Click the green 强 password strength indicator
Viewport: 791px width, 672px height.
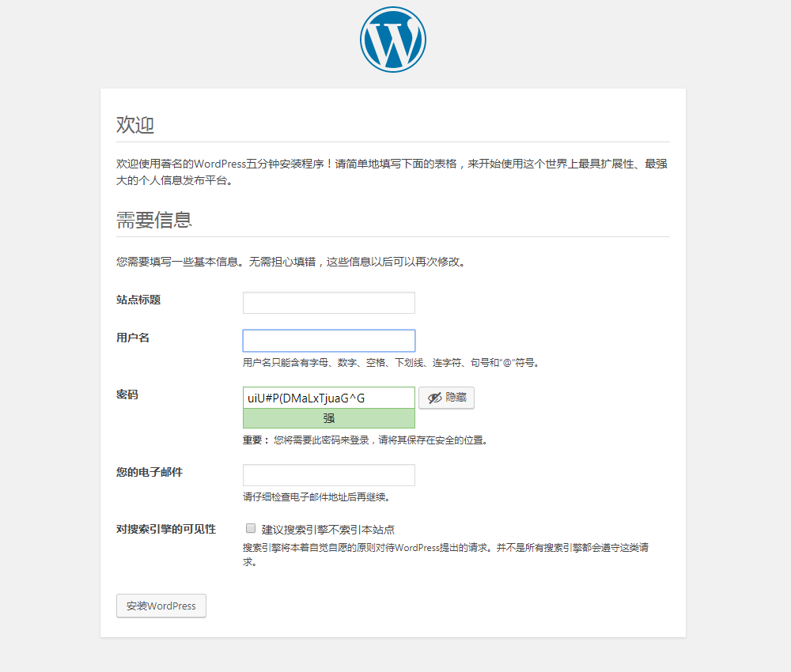tap(329, 418)
